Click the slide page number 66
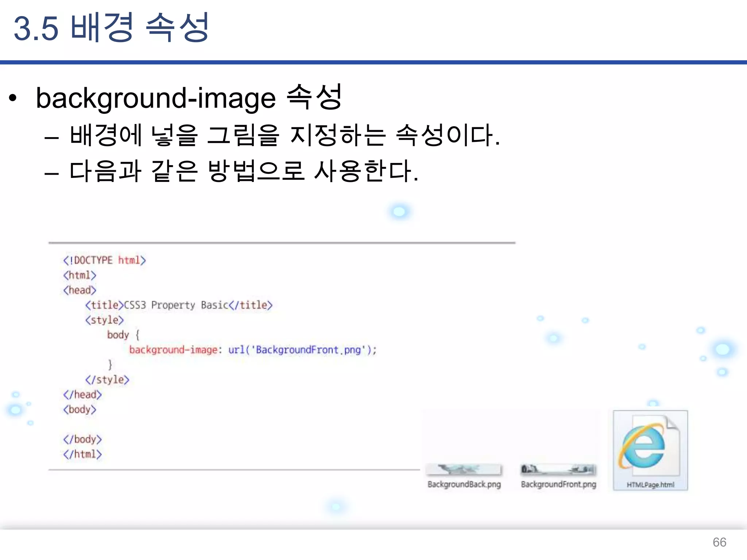747x560 pixels. pos(719,542)
